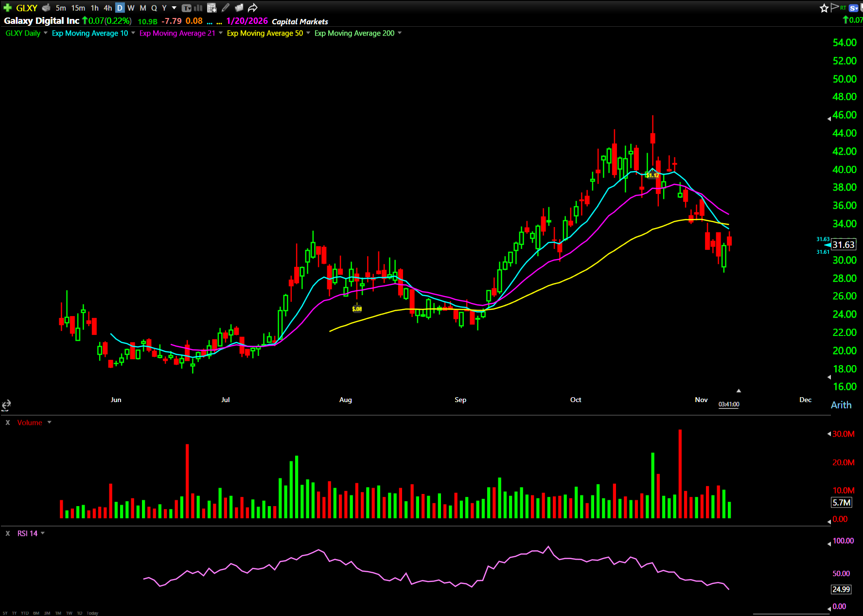The width and height of the screenshot is (863, 616).
Task: Expand the RSI 14 indicator dropdown
Action: point(43,533)
